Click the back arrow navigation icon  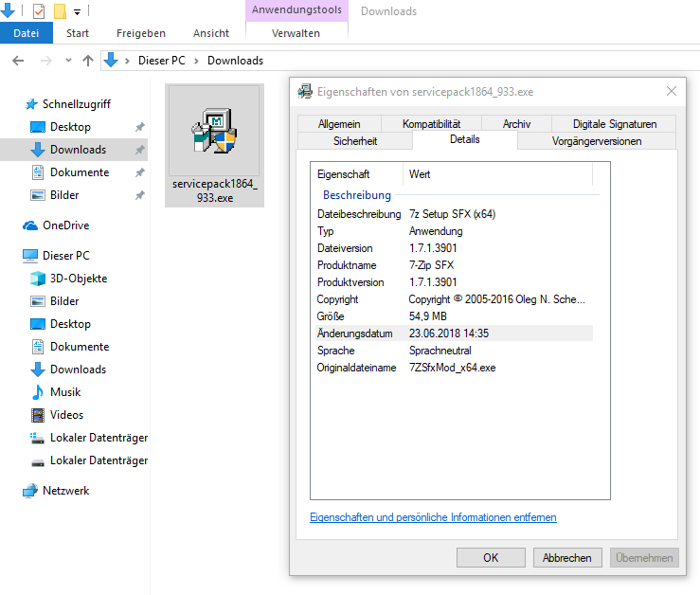click(x=17, y=61)
